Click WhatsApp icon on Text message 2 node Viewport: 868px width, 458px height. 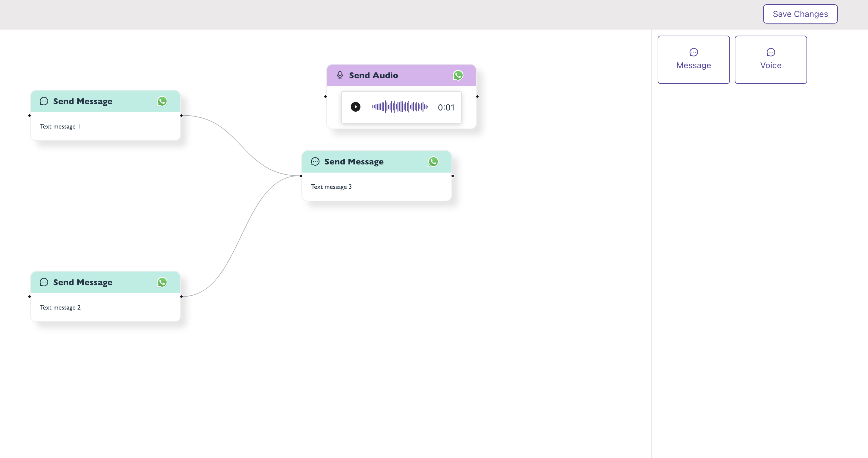coord(162,282)
